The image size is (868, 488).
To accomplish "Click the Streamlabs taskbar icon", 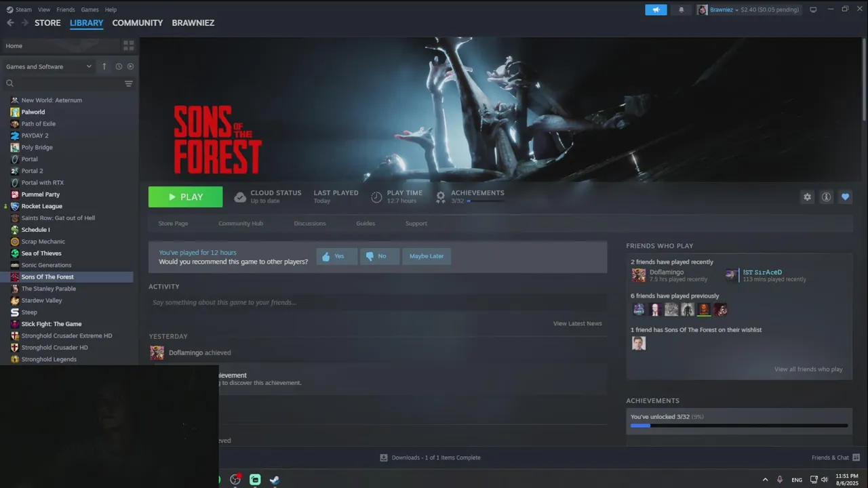I will point(255,479).
